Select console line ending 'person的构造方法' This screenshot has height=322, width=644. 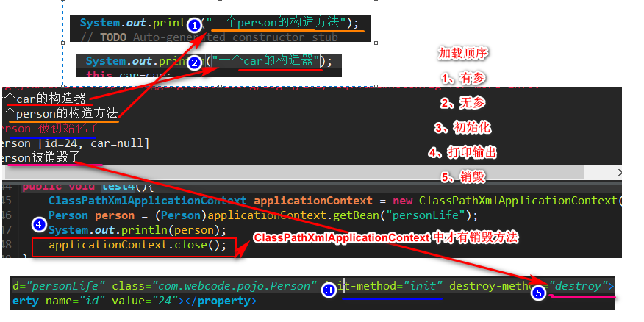click(x=60, y=112)
